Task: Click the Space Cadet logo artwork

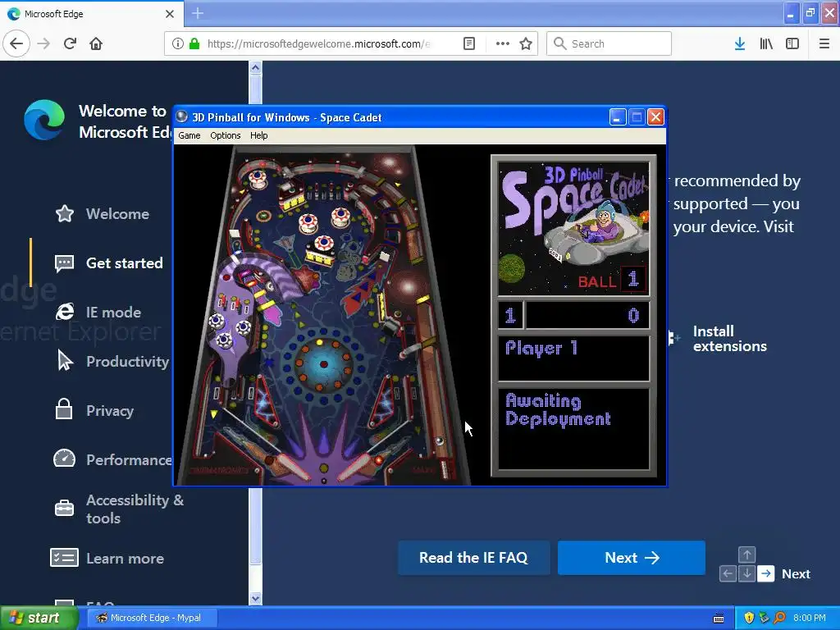Action: coord(573,229)
